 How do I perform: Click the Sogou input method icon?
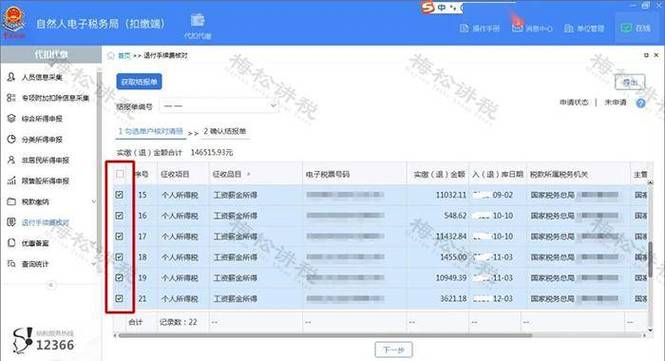(428, 7)
